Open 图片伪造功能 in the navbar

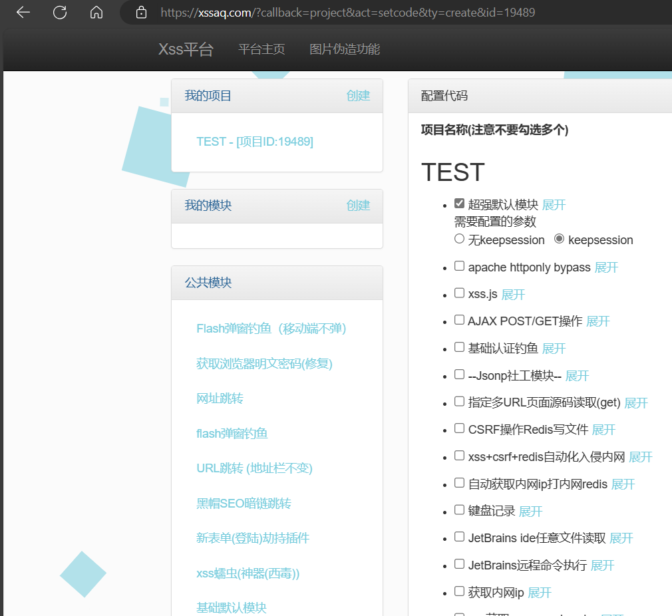coord(345,49)
